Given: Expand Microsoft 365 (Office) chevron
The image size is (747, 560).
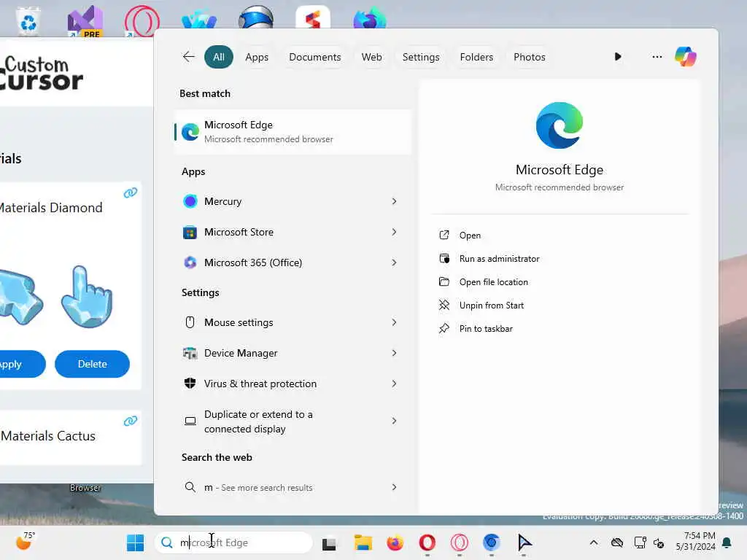Looking at the screenshot, I should (394, 262).
